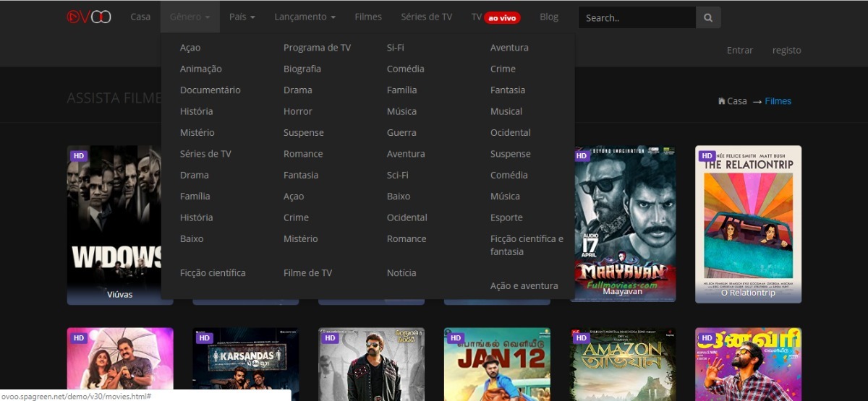The height and width of the screenshot is (401, 868).
Task: Click the search magnifier button
Action: tap(708, 17)
